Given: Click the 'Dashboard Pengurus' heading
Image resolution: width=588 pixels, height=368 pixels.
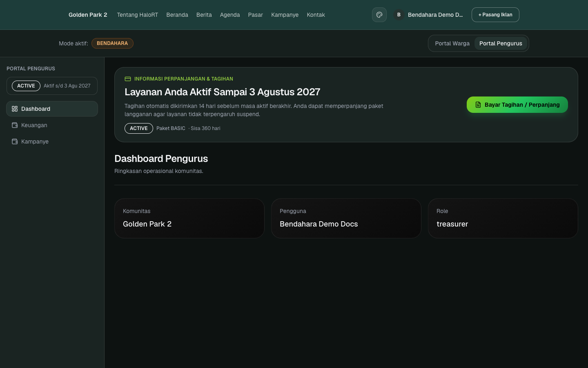Looking at the screenshot, I should point(161,159).
